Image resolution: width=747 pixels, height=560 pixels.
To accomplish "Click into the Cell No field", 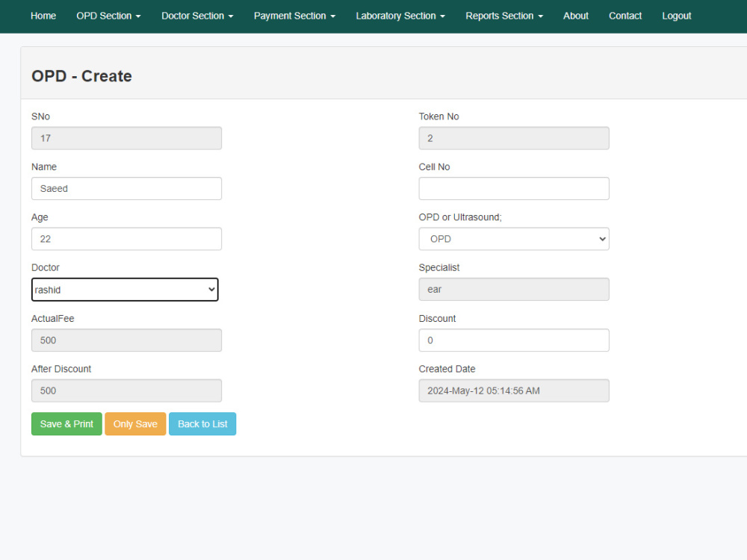I will click(x=513, y=188).
